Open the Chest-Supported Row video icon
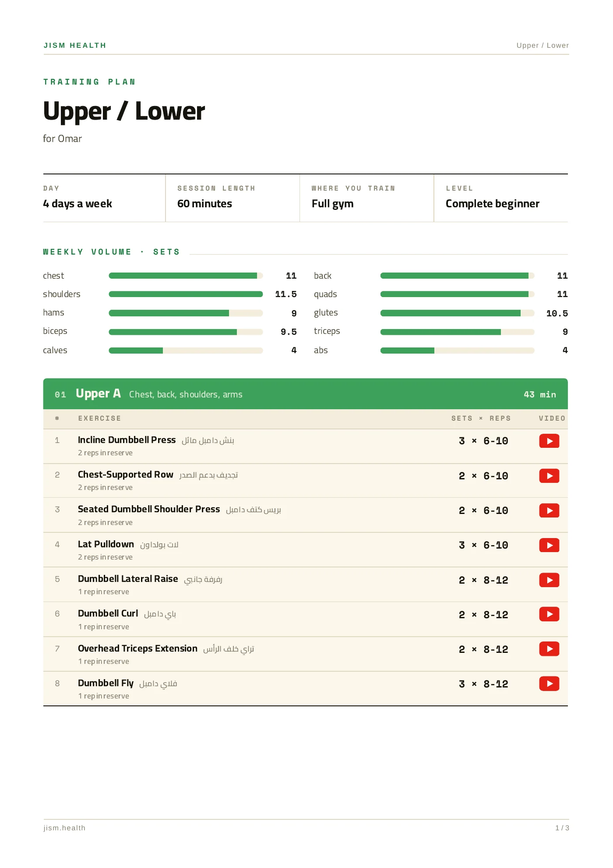613x868 pixels. (x=549, y=476)
